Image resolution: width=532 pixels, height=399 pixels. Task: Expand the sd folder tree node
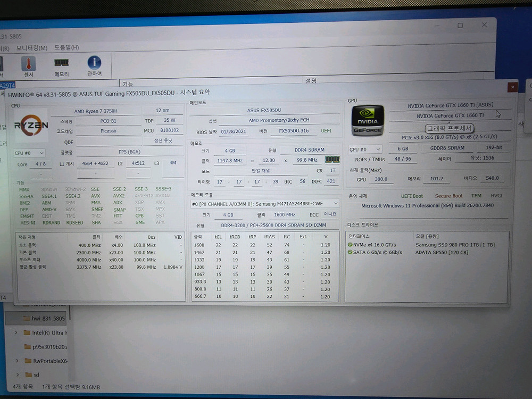(18, 375)
